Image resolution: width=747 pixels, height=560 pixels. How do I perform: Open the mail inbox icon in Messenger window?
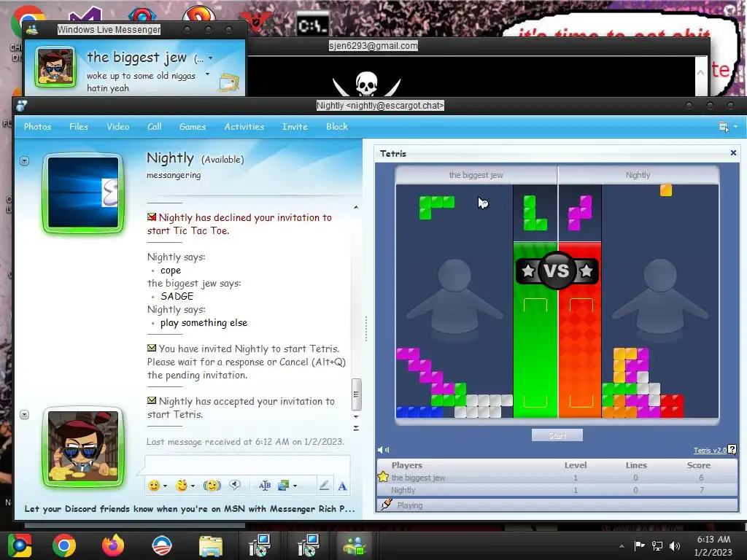229,83
